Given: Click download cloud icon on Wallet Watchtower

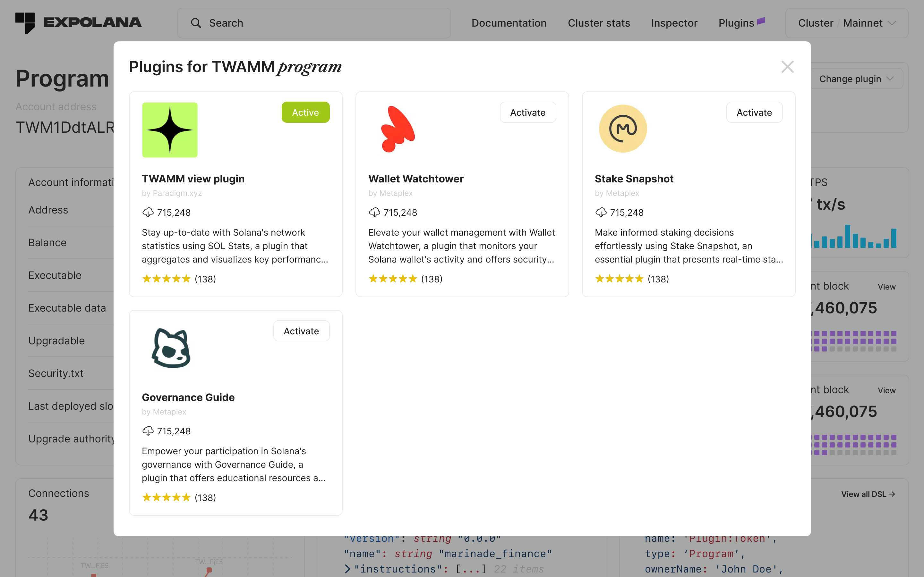Looking at the screenshot, I should (x=374, y=212).
